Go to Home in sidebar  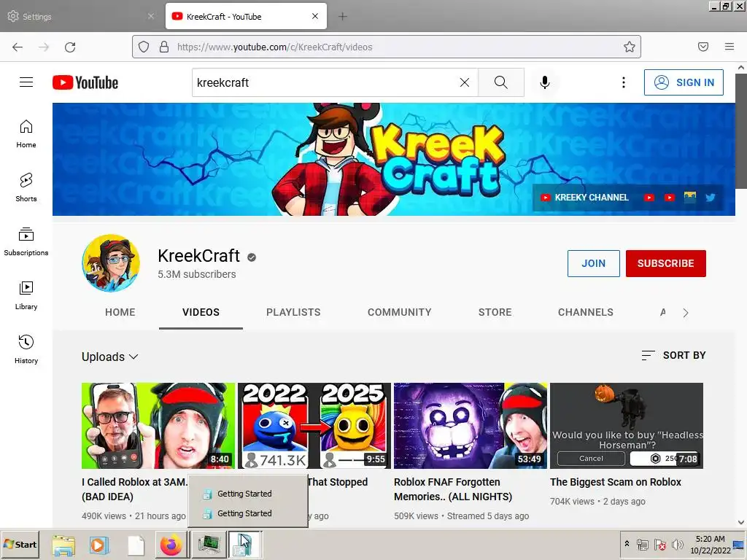point(26,134)
